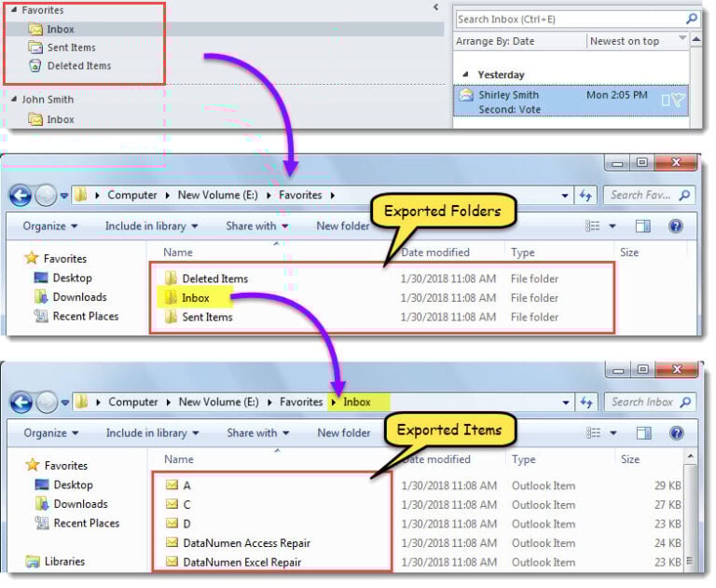This screenshot has width=716, height=588.
Task: Click the Forward button in the Inbox window
Action: click(x=47, y=403)
